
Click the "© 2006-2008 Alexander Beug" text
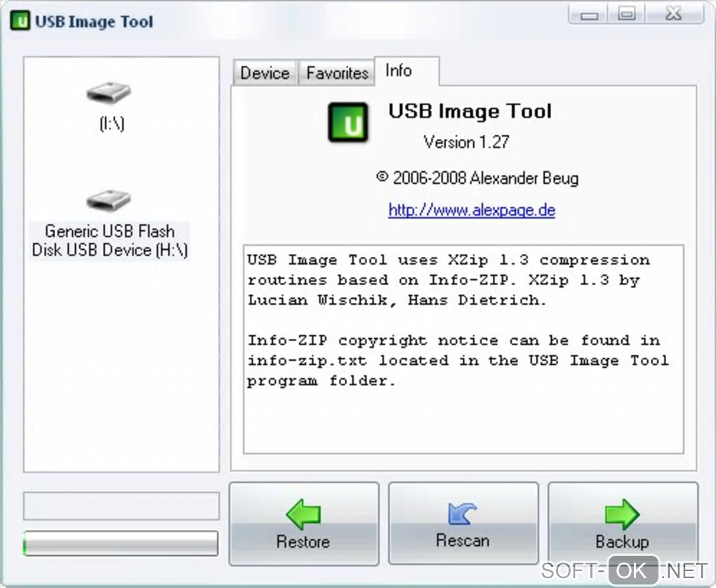pos(477,178)
